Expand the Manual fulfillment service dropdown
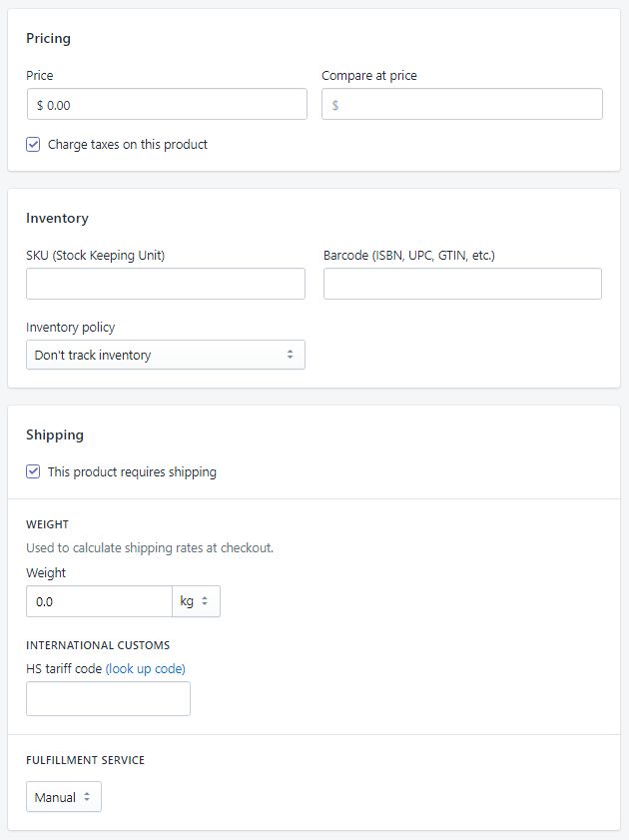Image resolution: width=629 pixels, height=840 pixels. coord(64,797)
